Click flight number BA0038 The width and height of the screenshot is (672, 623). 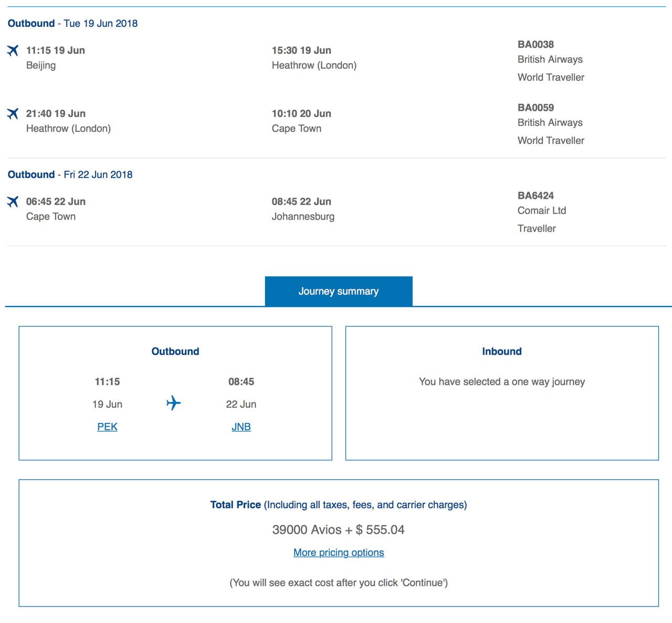pyautogui.click(x=535, y=45)
